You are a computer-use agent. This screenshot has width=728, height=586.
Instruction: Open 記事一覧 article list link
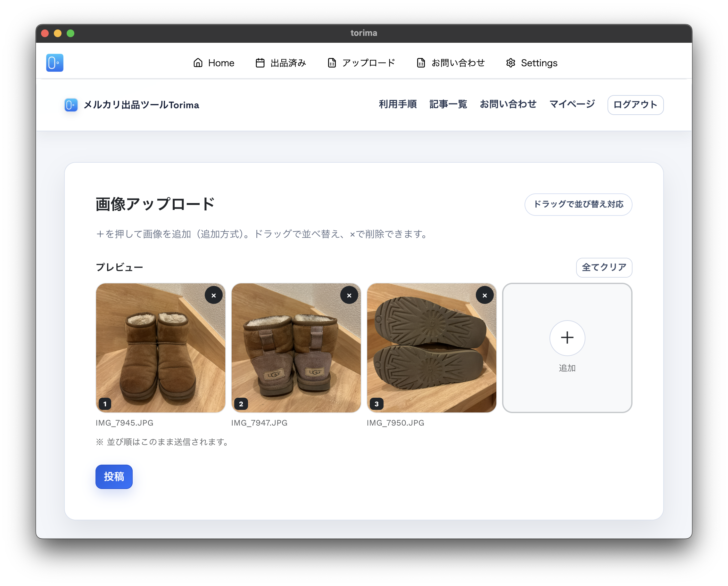pyautogui.click(x=448, y=104)
